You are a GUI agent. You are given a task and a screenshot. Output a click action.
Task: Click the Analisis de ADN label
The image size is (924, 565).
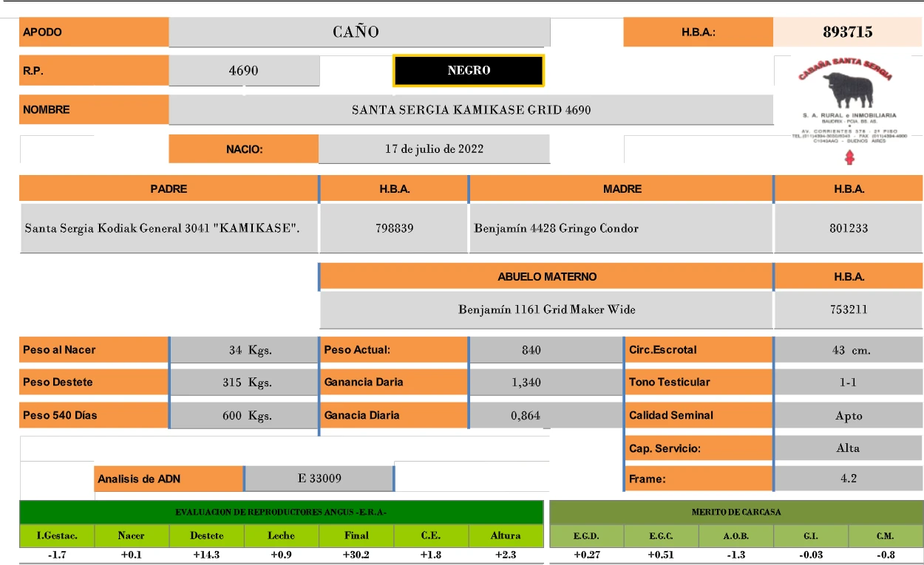pos(169,479)
